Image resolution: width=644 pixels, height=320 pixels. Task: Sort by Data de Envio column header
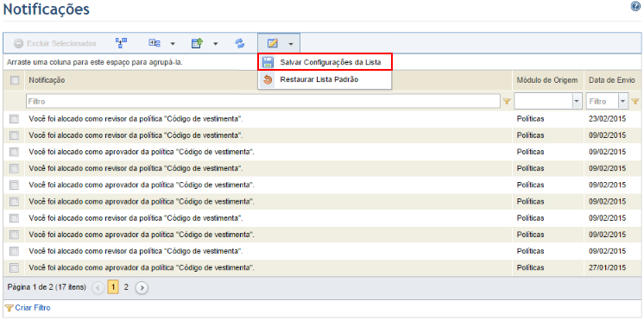coord(612,80)
